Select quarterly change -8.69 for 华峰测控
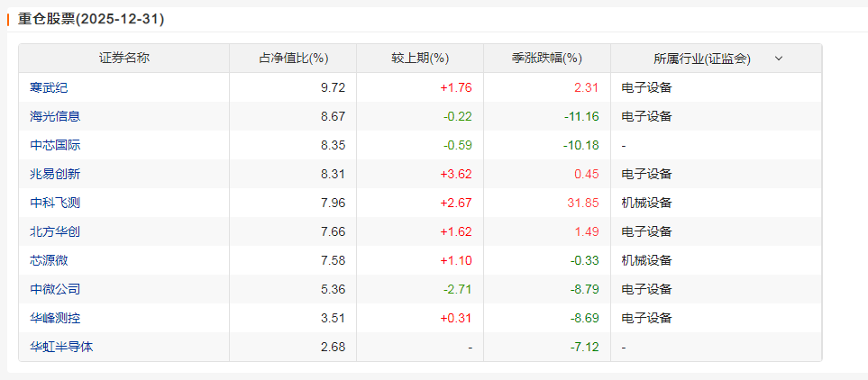 coord(585,318)
